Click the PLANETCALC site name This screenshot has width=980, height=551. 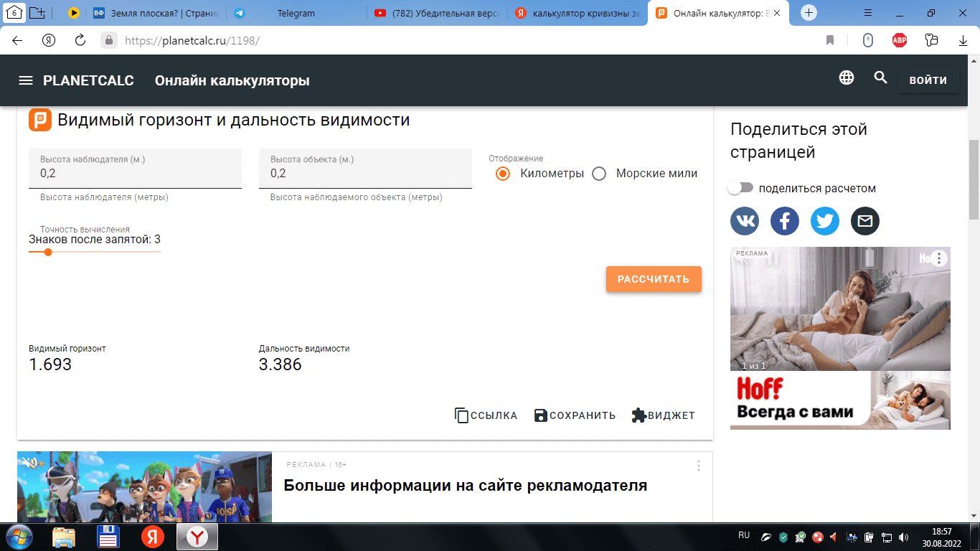(x=88, y=80)
